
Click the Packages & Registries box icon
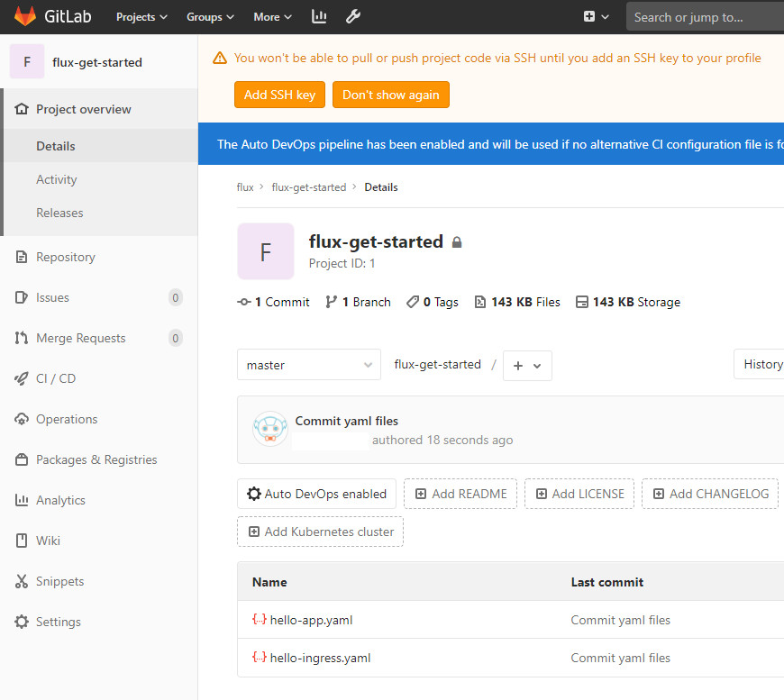pyautogui.click(x=22, y=459)
